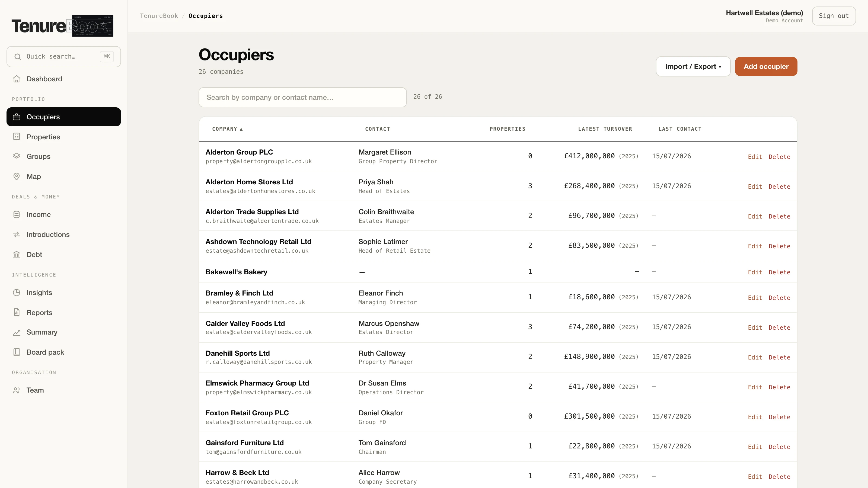Open Alderton Trade Supplies Ltd
The image size is (868, 488).
[252, 212]
